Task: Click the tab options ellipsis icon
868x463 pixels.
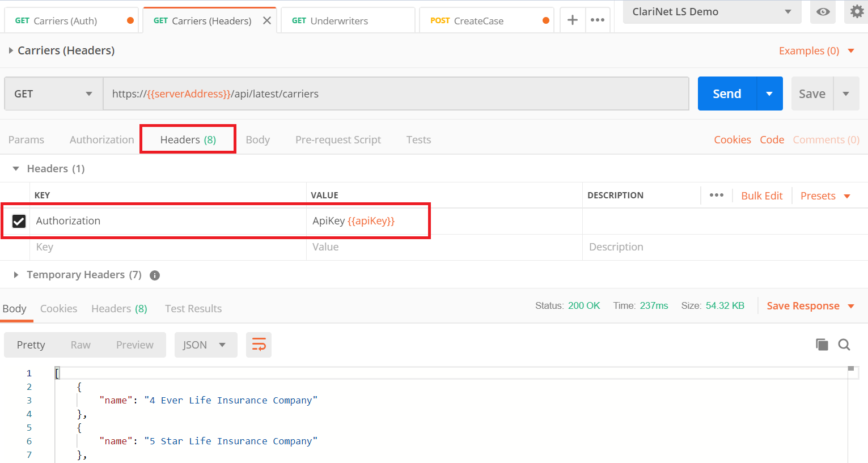Action: pos(598,20)
